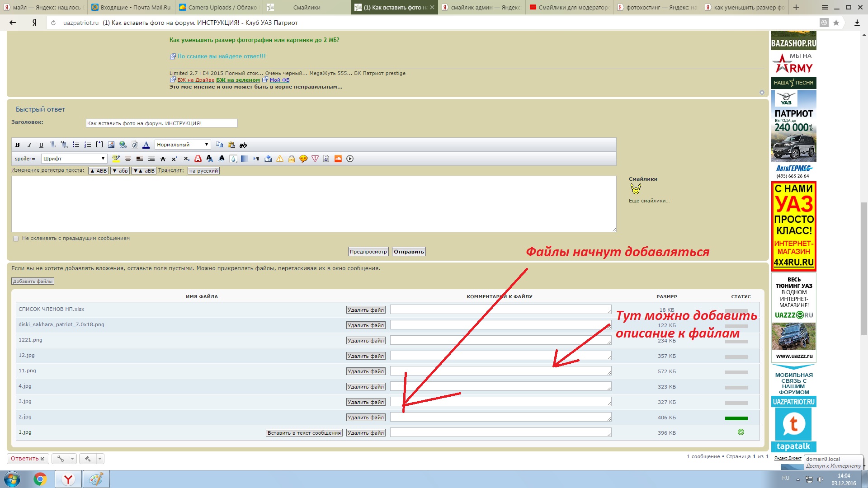
Task: Toggle bold formatting in editor toolbar
Action: 17,145
